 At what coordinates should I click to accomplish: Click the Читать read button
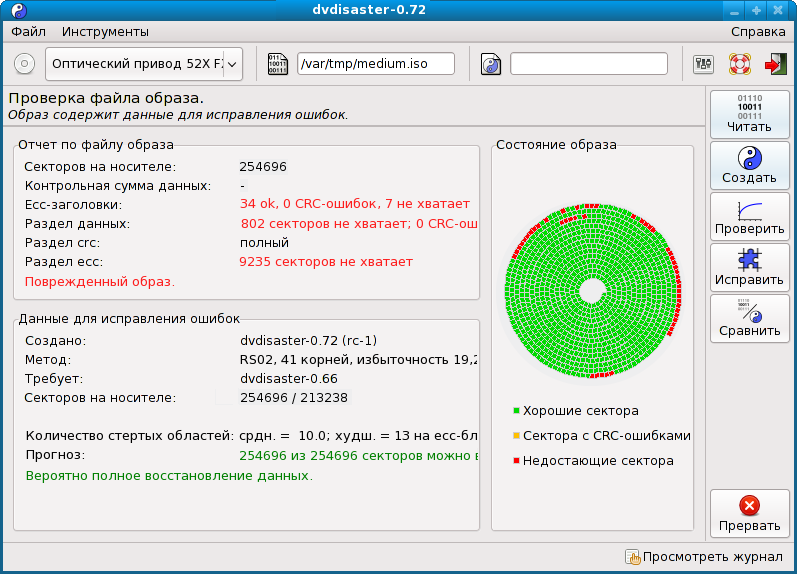tap(750, 114)
